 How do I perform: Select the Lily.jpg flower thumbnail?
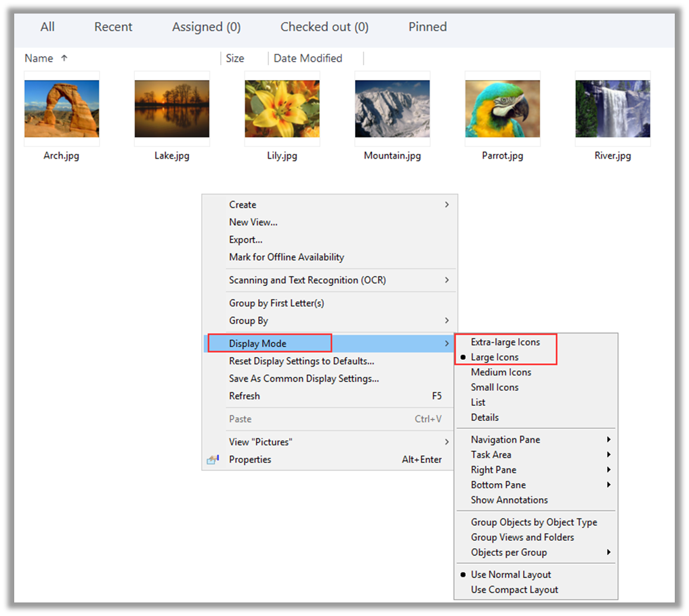[282, 108]
